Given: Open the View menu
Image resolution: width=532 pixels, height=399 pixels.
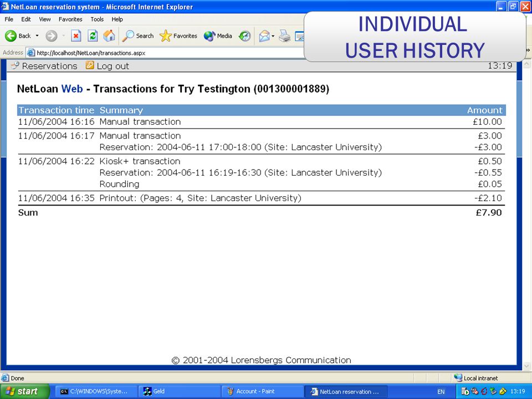Looking at the screenshot, I should coord(44,19).
